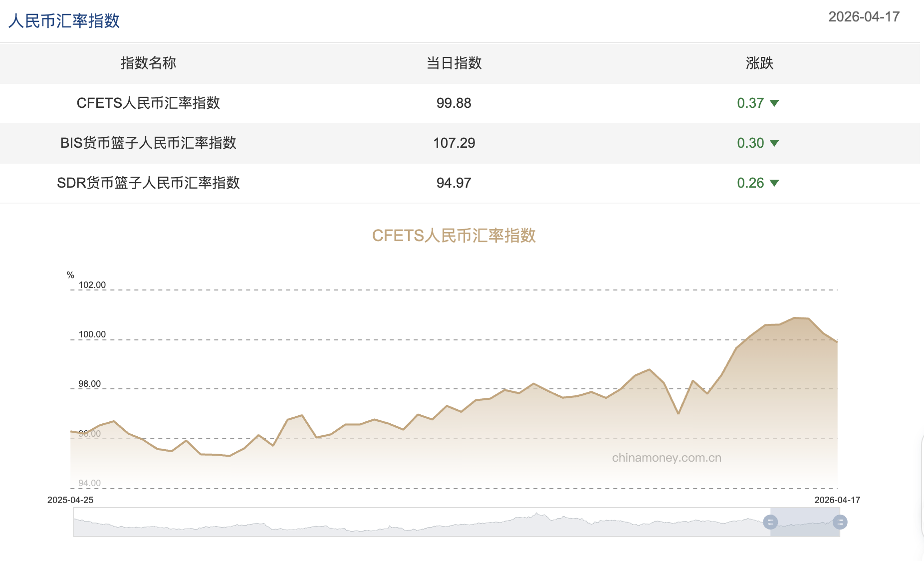Click the green down arrow beside 0.30

(x=775, y=143)
